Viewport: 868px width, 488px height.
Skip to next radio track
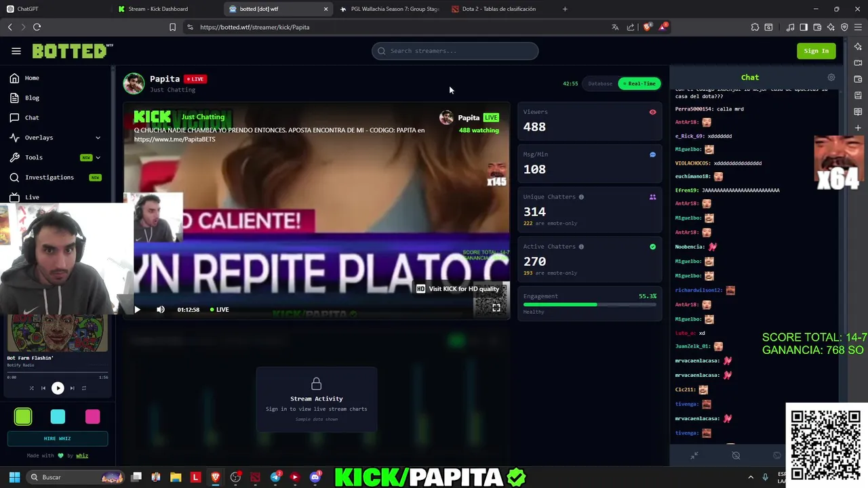[x=72, y=388]
